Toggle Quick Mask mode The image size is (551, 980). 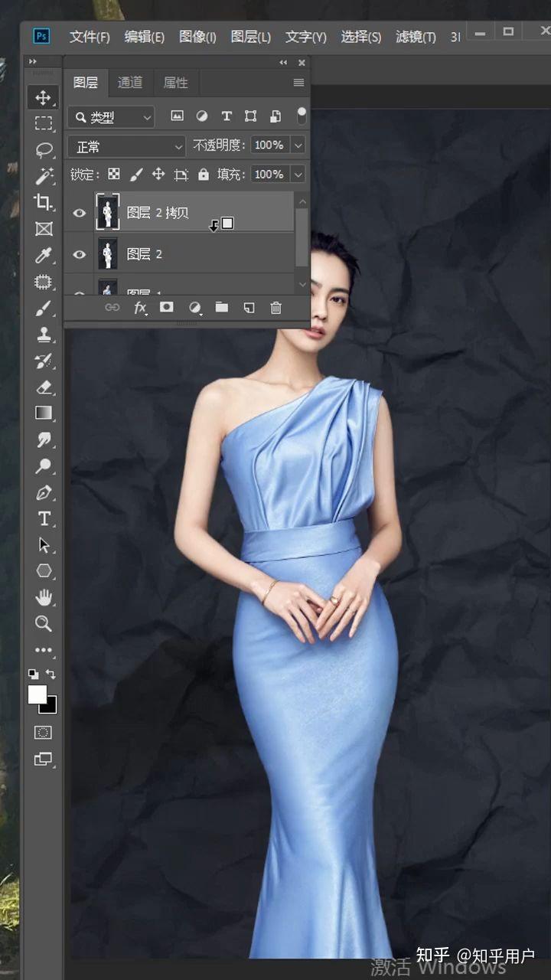coord(44,733)
